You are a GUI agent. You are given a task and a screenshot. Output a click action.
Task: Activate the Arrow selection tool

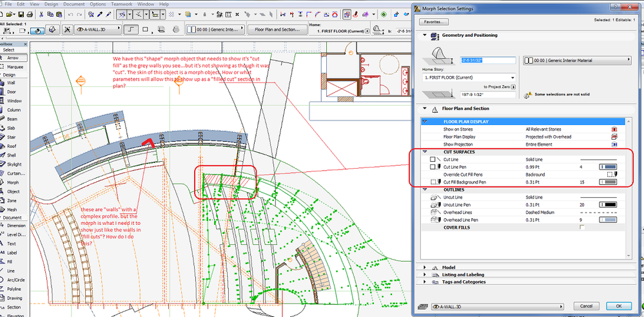click(x=13, y=57)
